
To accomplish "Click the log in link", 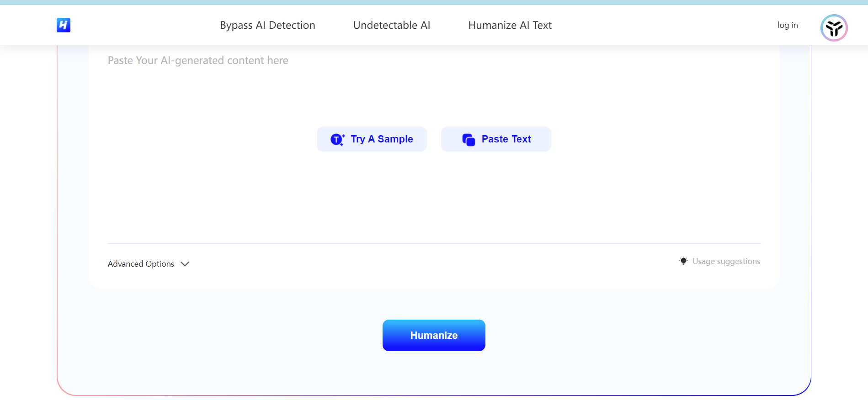I will click(788, 25).
